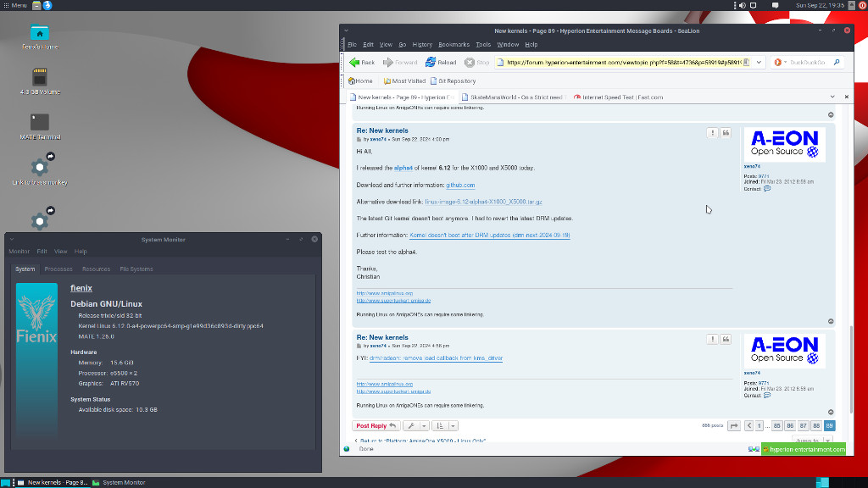Open Fenix's Home folder on the desktop
Screen dimensions: 868x488
40,37
